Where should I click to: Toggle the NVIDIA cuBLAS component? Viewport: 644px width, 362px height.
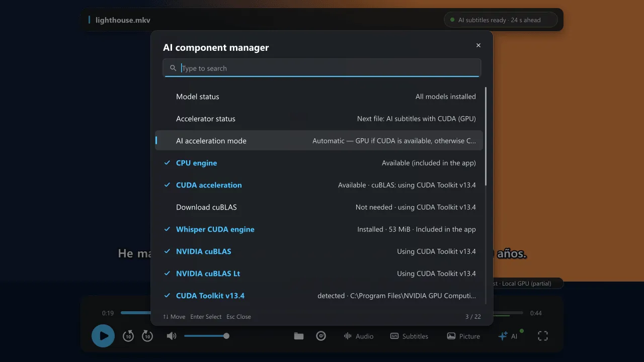[319, 251]
